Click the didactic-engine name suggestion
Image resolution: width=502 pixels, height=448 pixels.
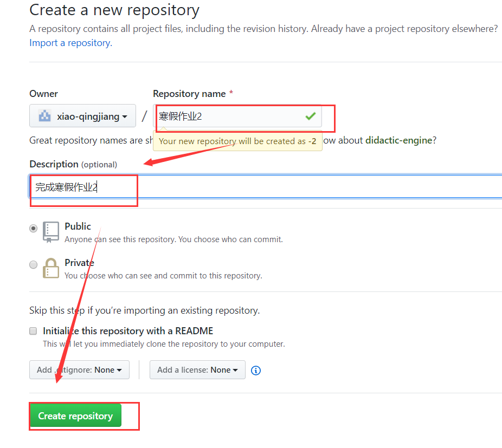coord(399,140)
